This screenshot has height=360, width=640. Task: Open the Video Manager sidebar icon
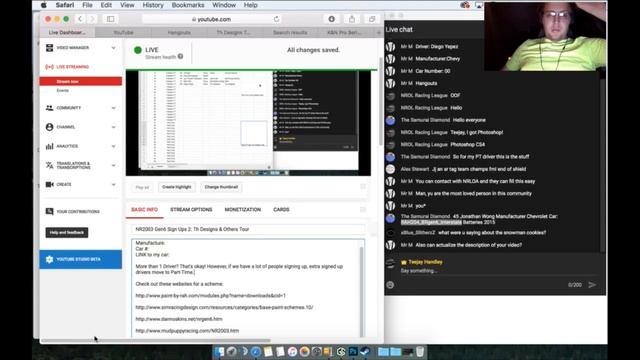coord(49,48)
